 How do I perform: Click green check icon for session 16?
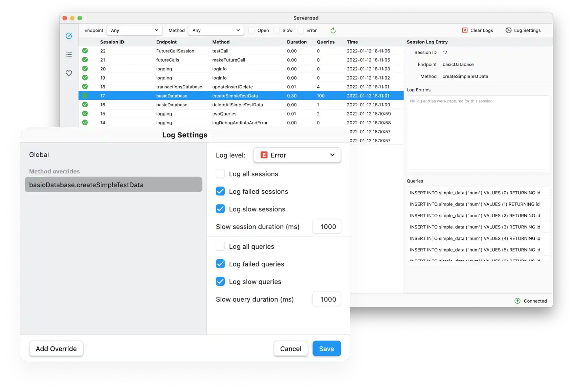coord(85,105)
